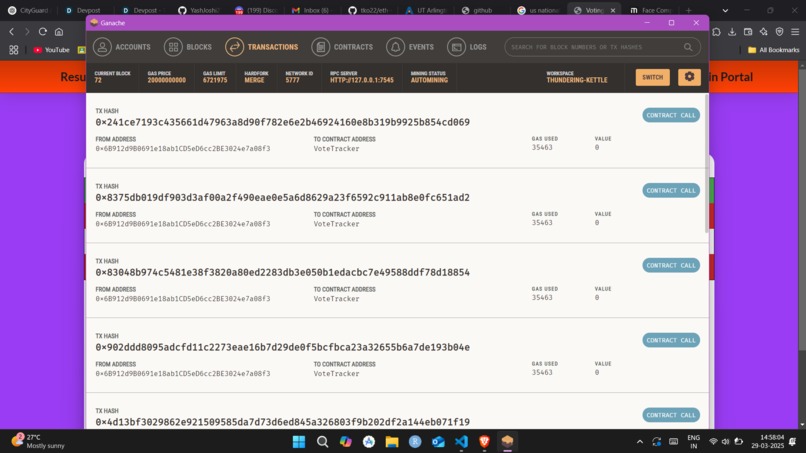This screenshot has width=806, height=453.
Task: Open All Bookmarks folder
Action: click(x=774, y=50)
